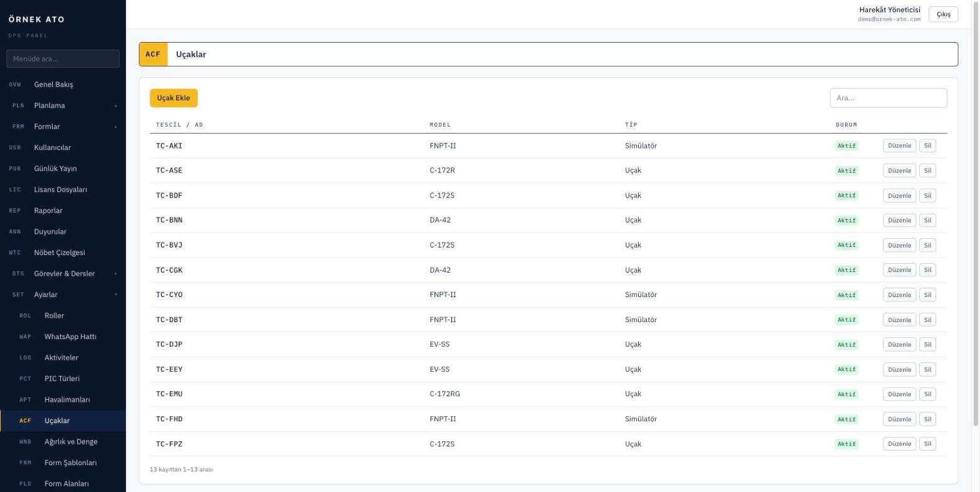The width and height of the screenshot is (980, 492).
Task: Focus the Ara table search field
Action: [x=888, y=98]
